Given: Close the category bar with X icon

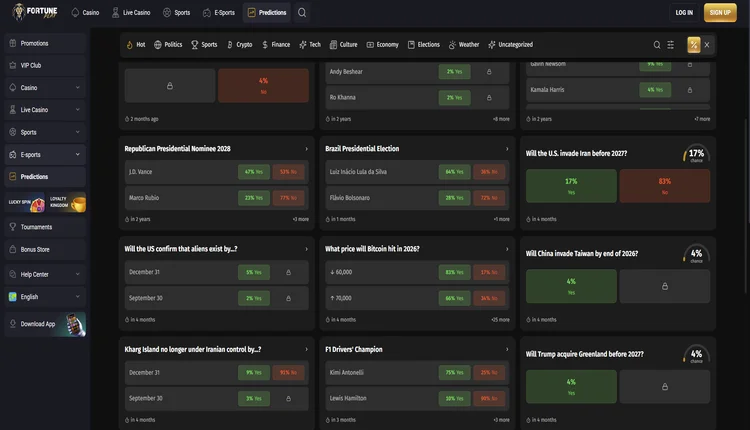Looking at the screenshot, I should click(707, 44).
